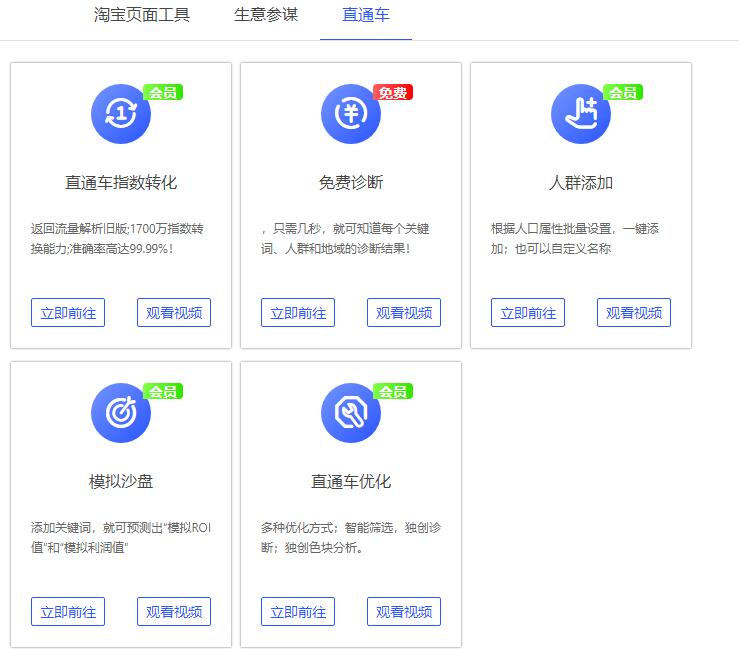Watch the 直通车优化 video
The height and width of the screenshot is (649, 739).
(x=403, y=612)
